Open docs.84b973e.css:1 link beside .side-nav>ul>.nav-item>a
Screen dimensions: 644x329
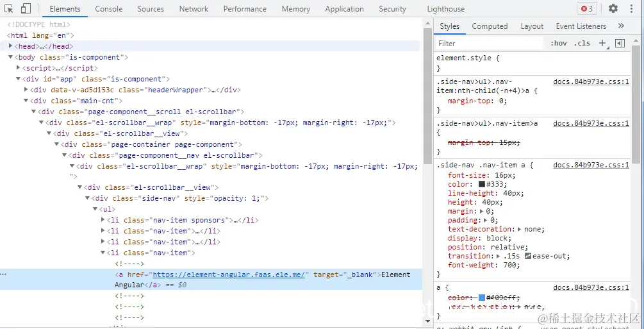[x=591, y=123]
